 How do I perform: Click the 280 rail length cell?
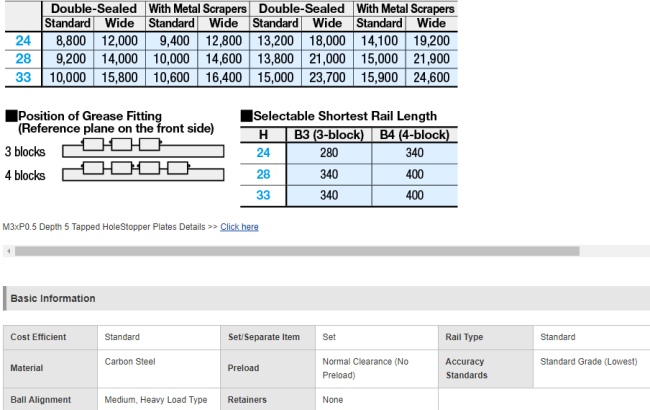328,153
